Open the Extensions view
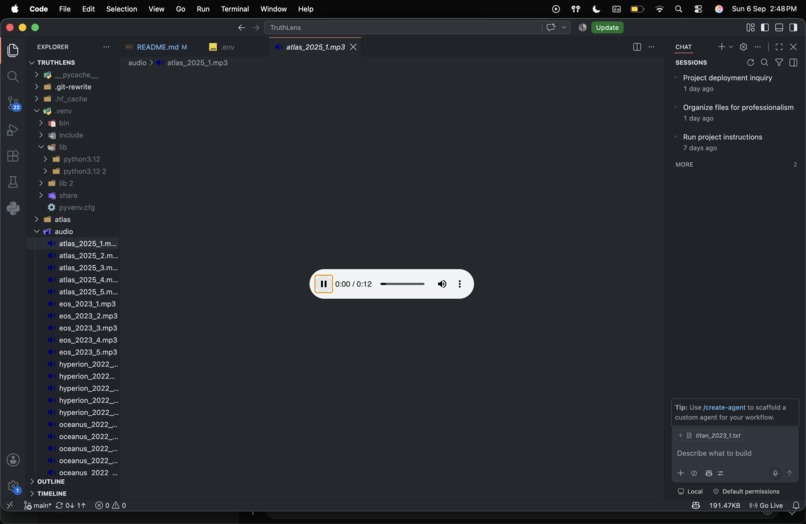 coord(13,156)
